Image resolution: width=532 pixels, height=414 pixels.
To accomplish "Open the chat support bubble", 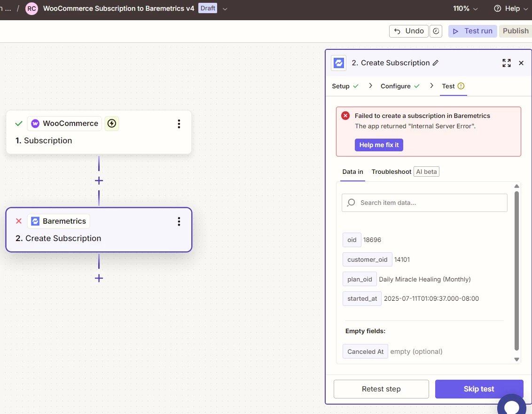I will click(x=512, y=406).
